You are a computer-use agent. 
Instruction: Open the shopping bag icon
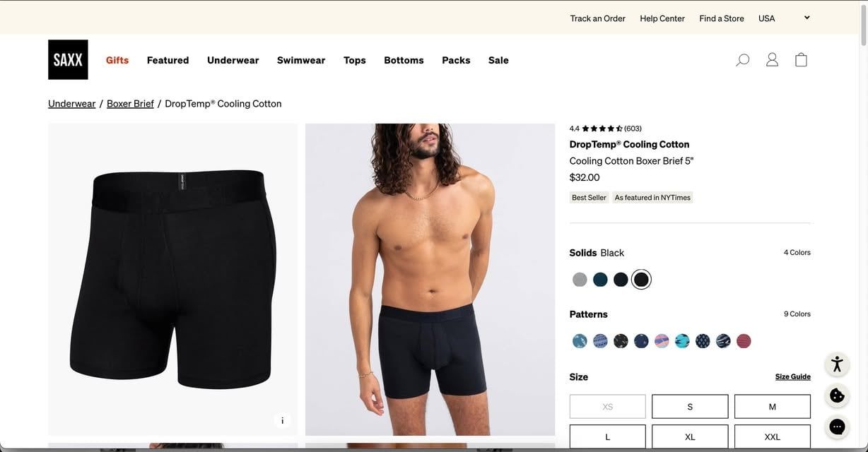(x=801, y=60)
